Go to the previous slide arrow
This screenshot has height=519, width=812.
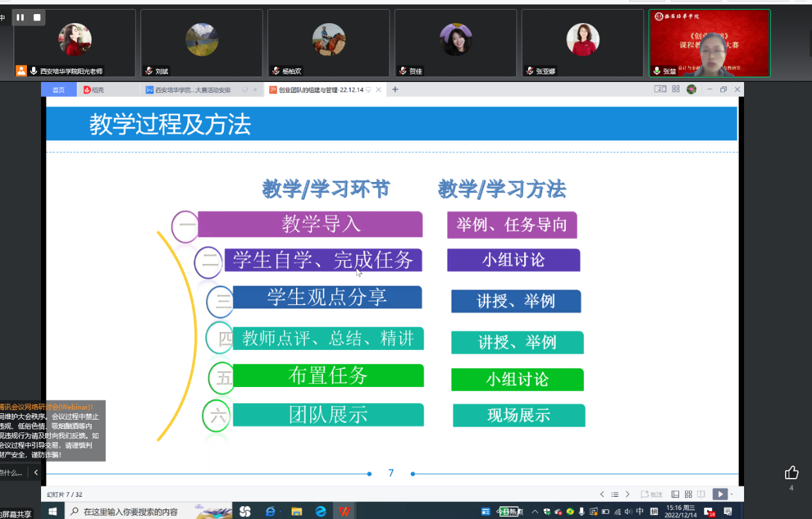[x=602, y=494]
